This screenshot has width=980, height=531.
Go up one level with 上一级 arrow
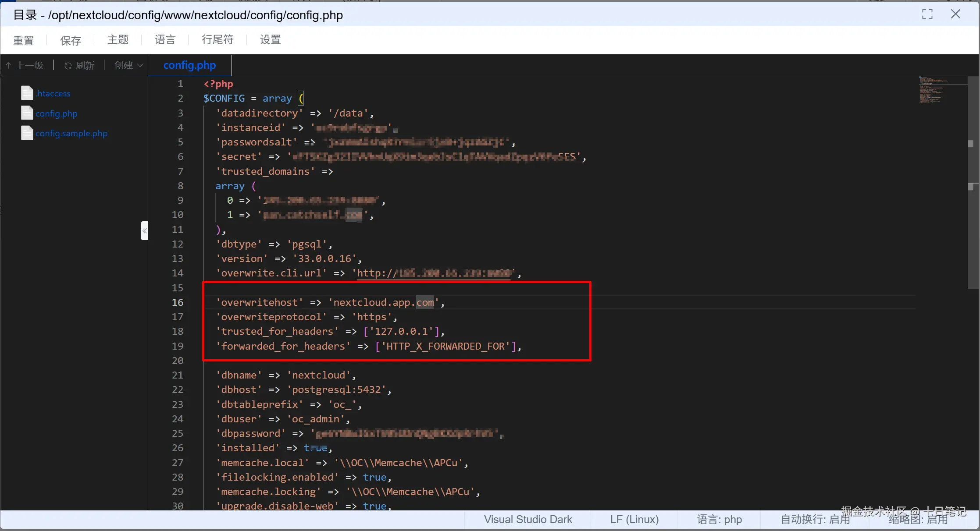[9, 66]
